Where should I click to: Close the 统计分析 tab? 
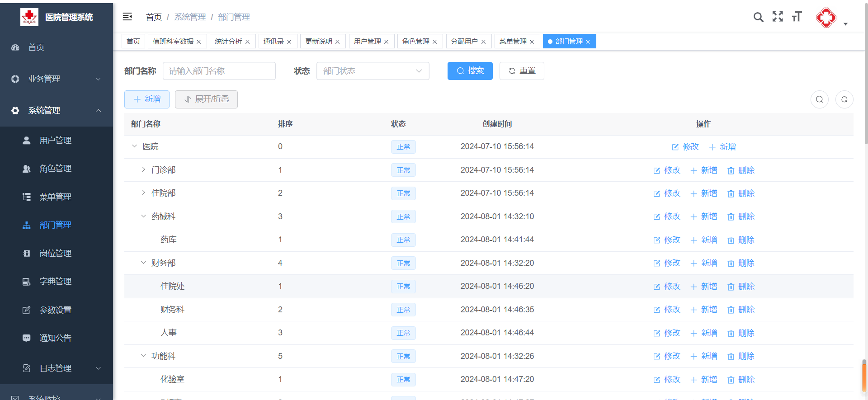pyautogui.click(x=247, y=42)
